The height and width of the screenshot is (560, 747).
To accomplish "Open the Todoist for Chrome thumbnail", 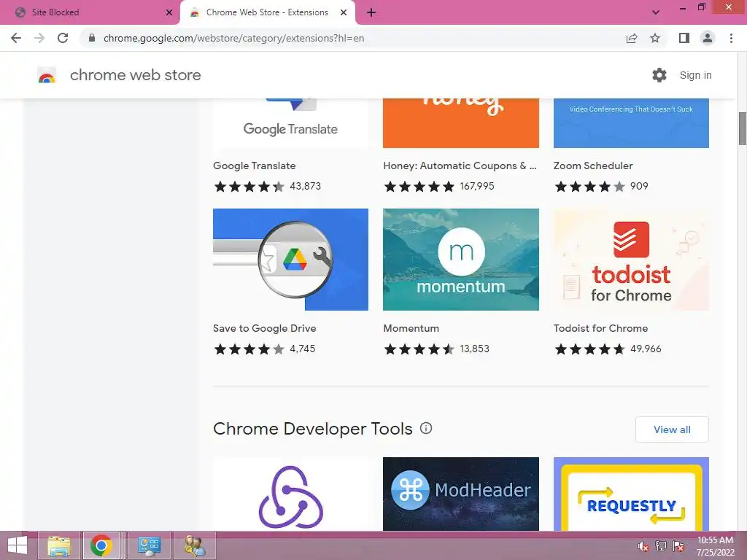I will click(x=631, y=260).
